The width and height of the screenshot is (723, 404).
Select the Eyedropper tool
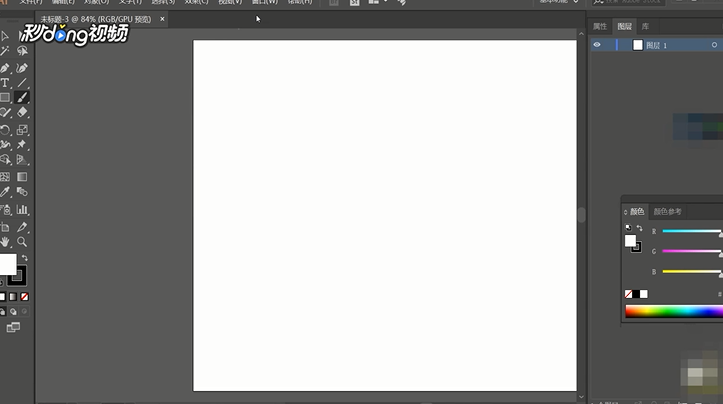point(5,192)
